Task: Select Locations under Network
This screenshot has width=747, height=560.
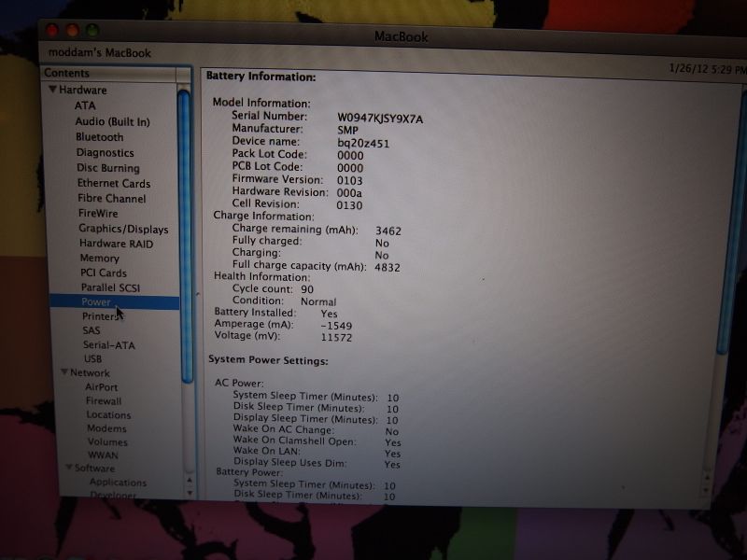Action: pos(108,414)
